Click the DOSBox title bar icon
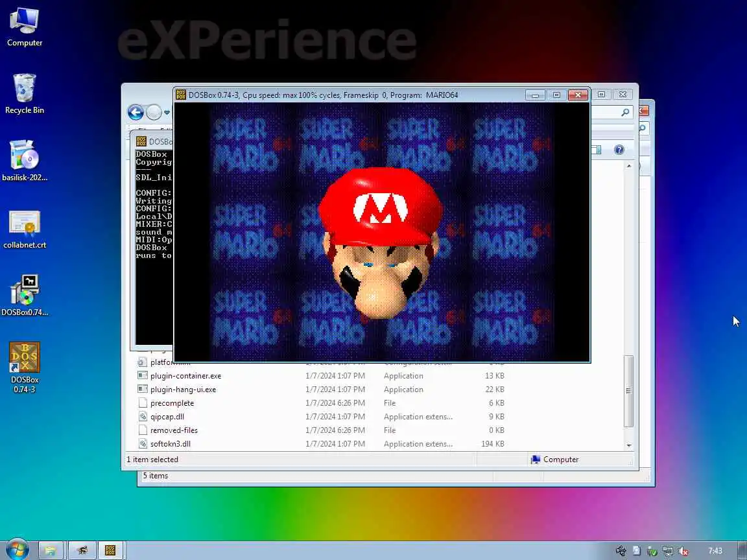Screen dimensions: 747x560 pos(180,95)
